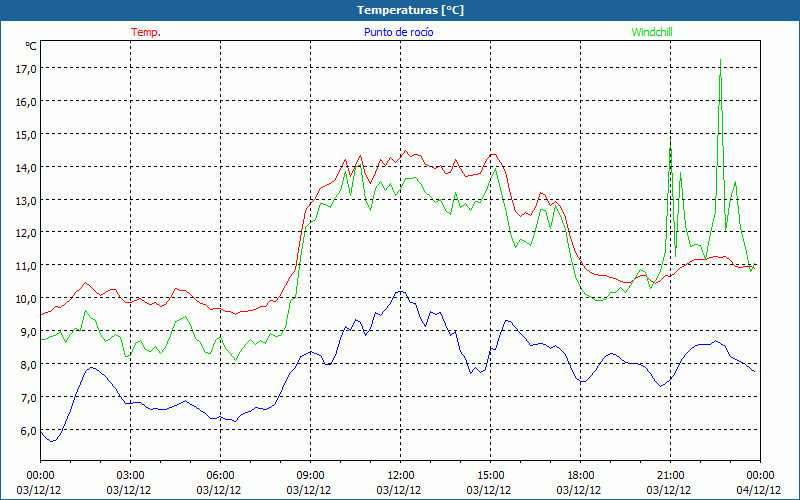Click the 8,0 y-axis value

[29, 364]
